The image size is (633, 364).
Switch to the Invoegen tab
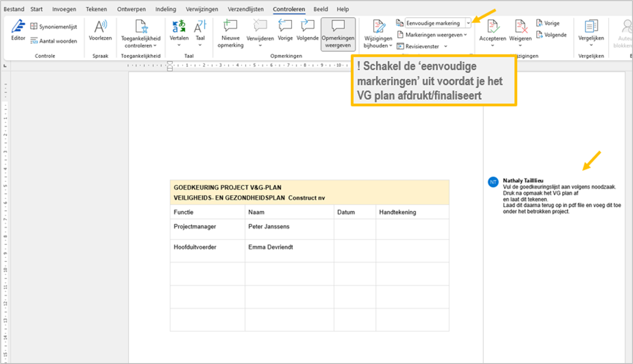64,9
